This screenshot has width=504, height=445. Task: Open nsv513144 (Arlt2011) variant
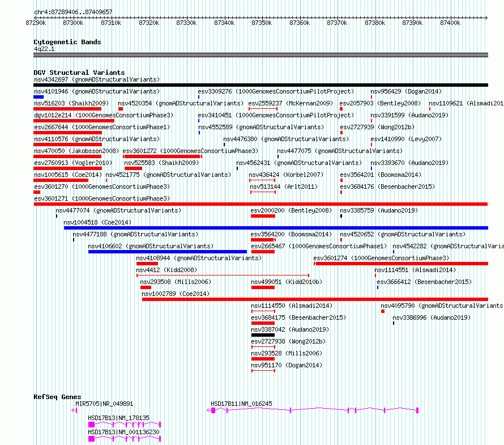pyautogui.click(x=284, y=187)
